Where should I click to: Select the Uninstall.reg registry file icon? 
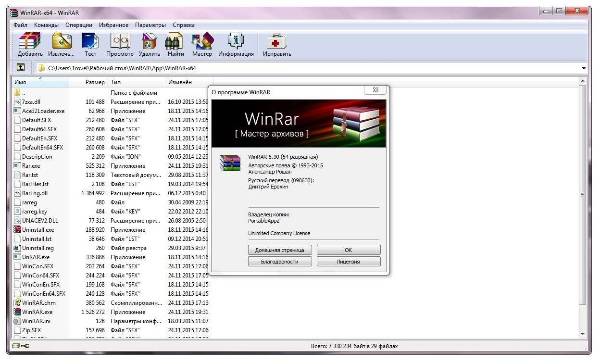tap(18, 248)
